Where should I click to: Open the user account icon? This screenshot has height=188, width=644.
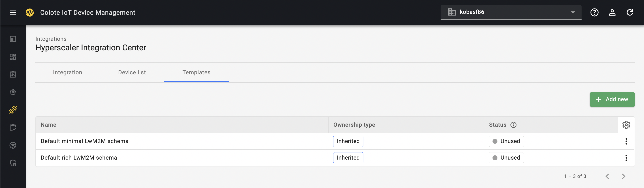pyautogui.click(x=612, y=13)
